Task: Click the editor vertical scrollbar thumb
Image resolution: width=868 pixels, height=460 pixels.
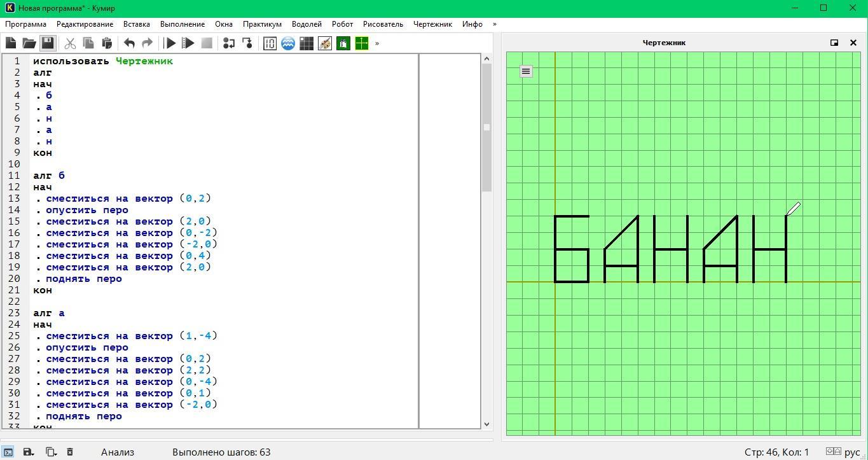Action: tap(487, 127)
